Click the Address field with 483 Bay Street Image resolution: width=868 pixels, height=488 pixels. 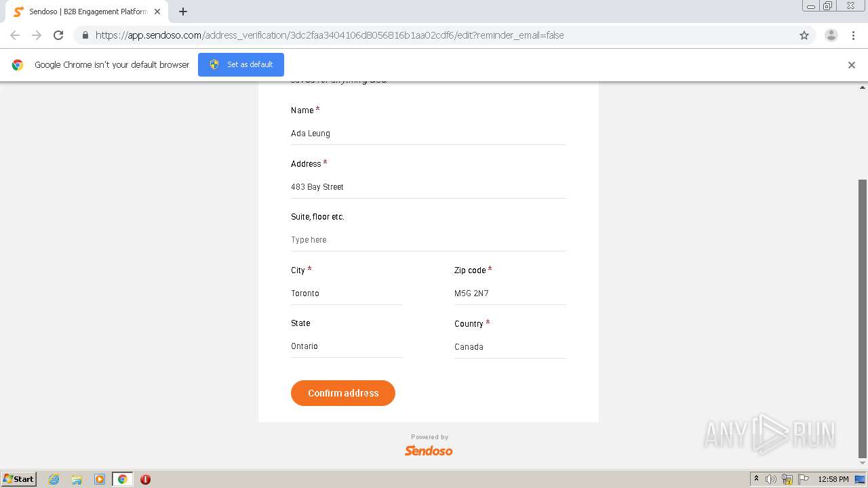click(x=428, y=187)
